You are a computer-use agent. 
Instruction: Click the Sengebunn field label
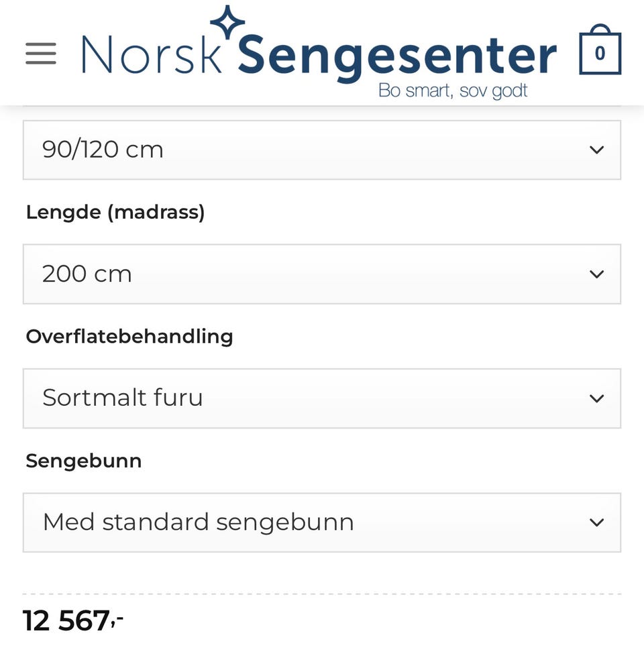[84, 461]
